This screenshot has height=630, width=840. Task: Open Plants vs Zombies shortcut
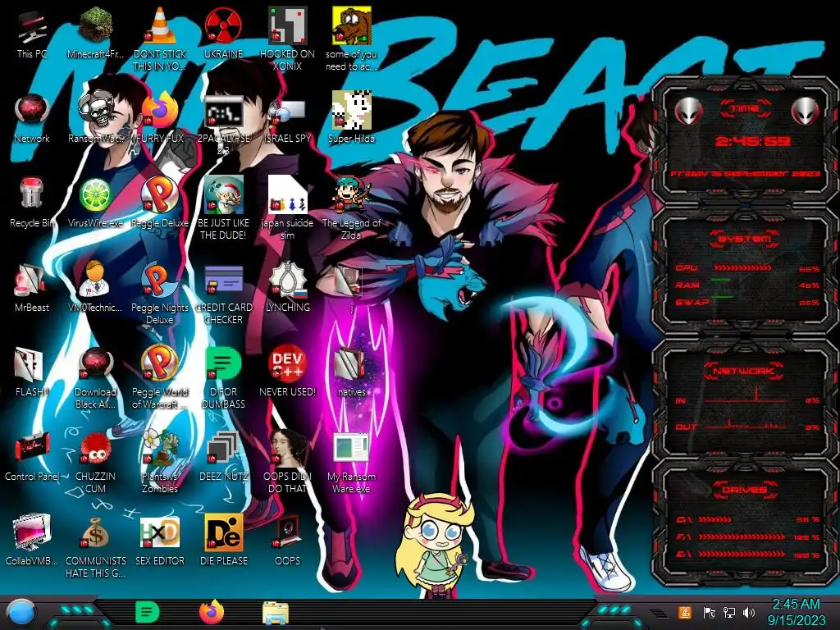[160, 448]
